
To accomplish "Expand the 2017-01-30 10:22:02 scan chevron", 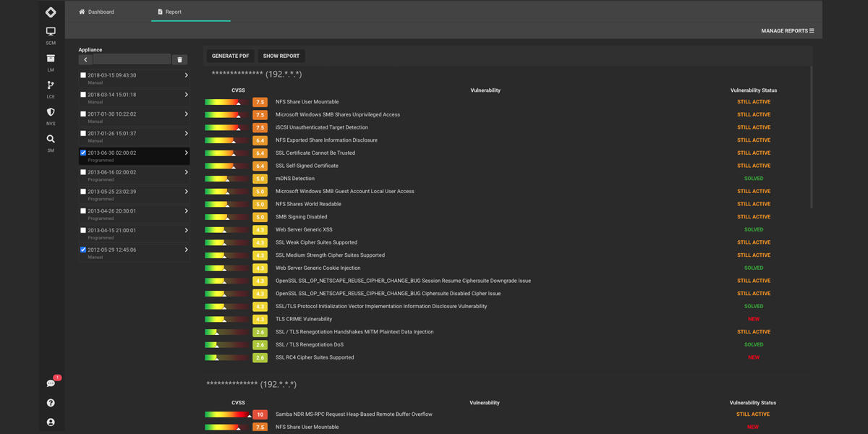I will pyautogui.click(x=186, y=114).
